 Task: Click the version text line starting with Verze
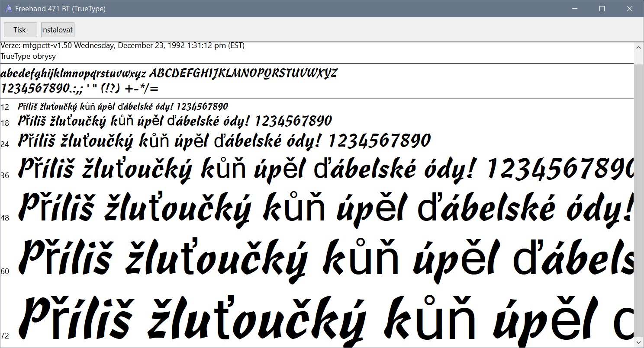122,45
